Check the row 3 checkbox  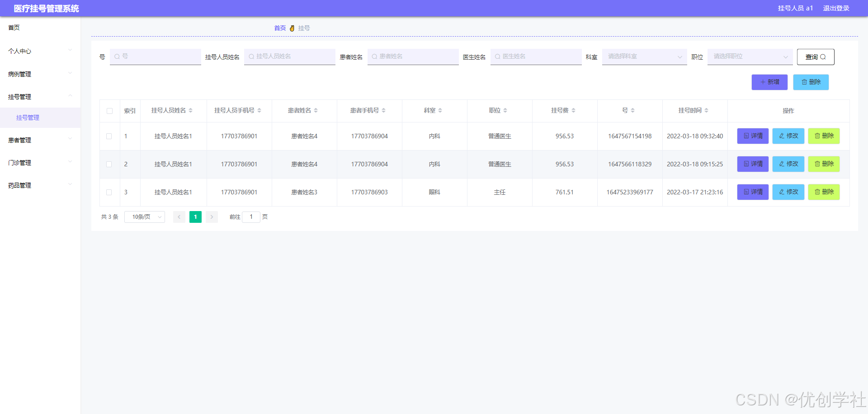[x=109, y=192]
